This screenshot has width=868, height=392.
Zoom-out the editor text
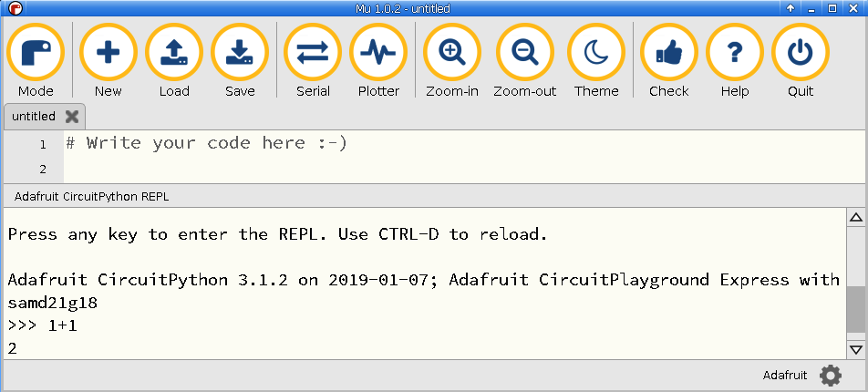tap(525, 60)
